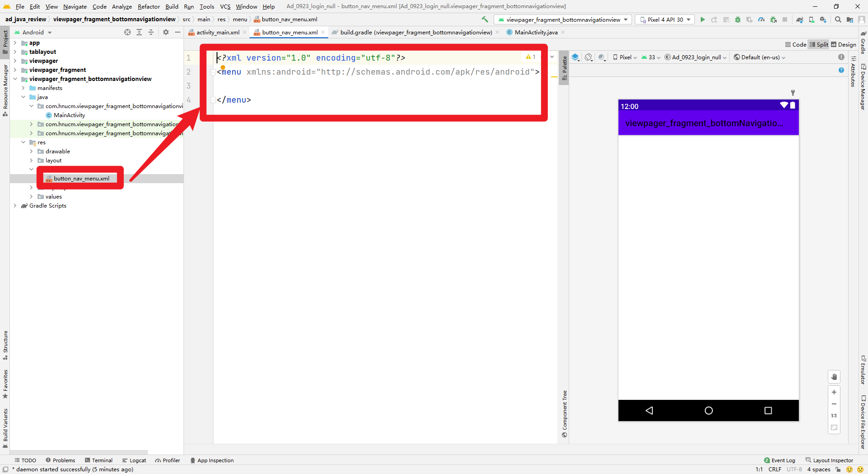Open the Android project view dropdown
The height and width of the screenshot is (474, 868).
click(33, 32)
